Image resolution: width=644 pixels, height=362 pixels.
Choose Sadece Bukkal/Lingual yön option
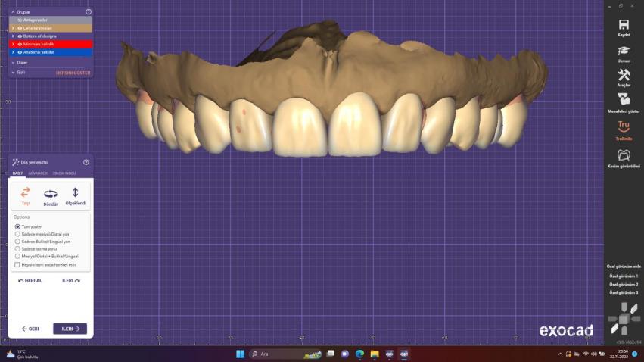[17, 241]
